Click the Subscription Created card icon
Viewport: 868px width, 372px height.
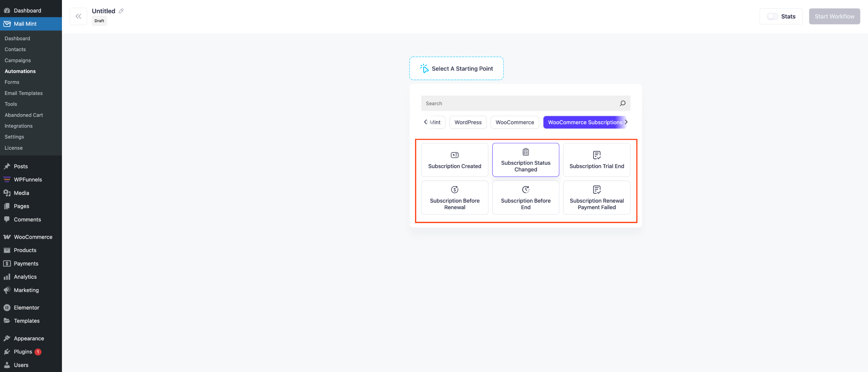click(x=455, y=155)
